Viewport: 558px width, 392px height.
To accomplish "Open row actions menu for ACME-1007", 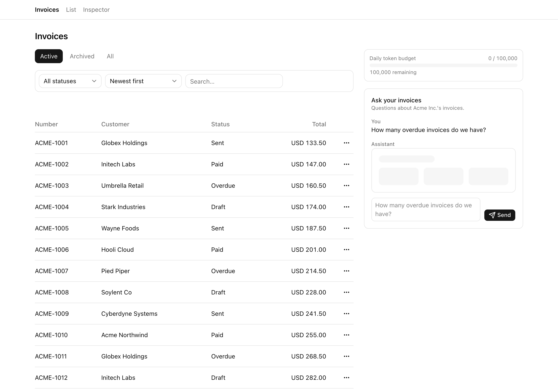I will [x=346, y=271].
